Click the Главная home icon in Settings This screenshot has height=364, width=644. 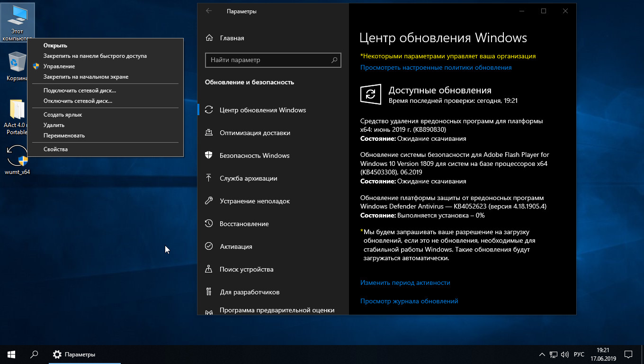point(209,38)
